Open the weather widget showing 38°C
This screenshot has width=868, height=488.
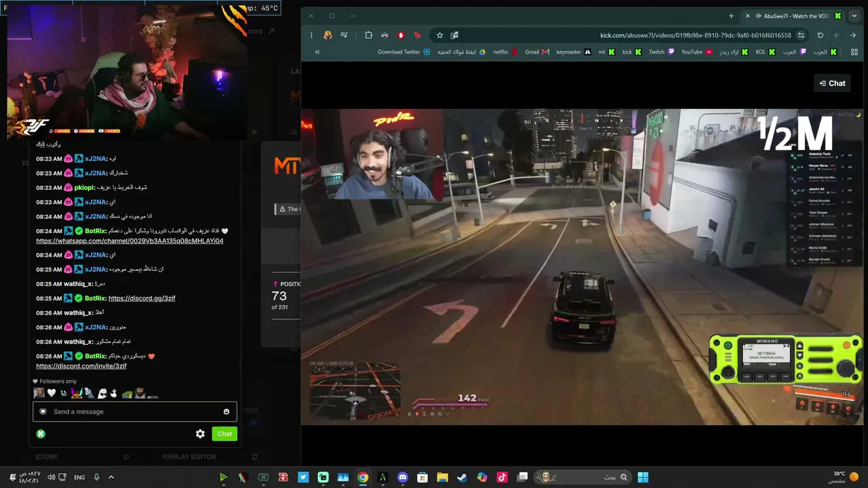(844, 477)
